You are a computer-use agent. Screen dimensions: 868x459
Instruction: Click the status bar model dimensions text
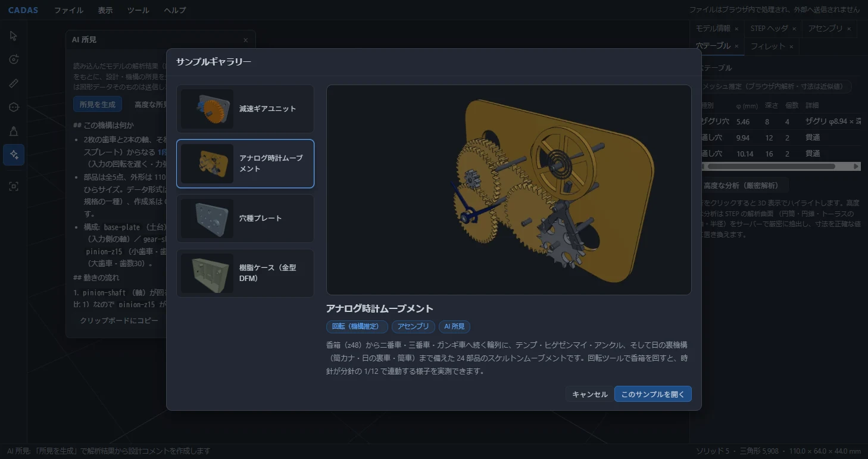[779, 451]
